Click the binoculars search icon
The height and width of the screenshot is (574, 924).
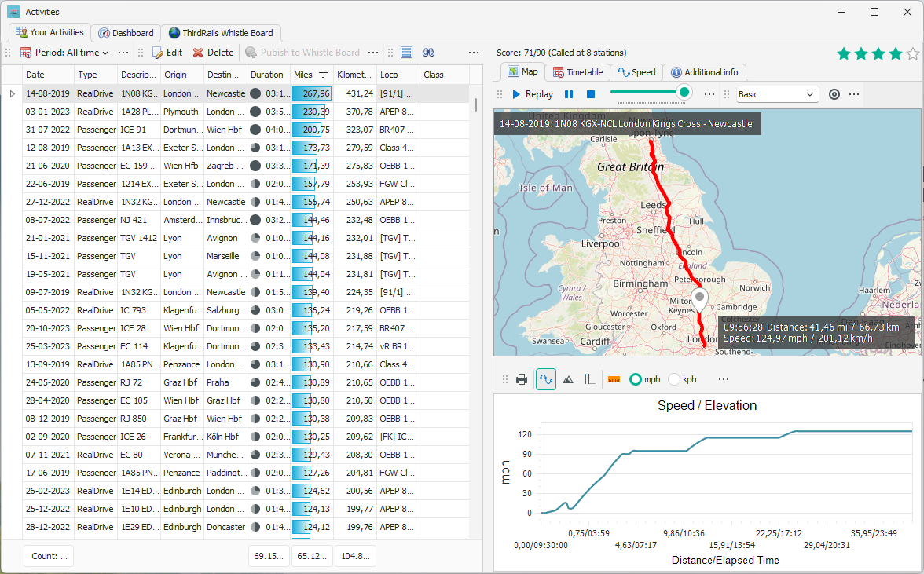pyautogui.click(x=429, y=53)
